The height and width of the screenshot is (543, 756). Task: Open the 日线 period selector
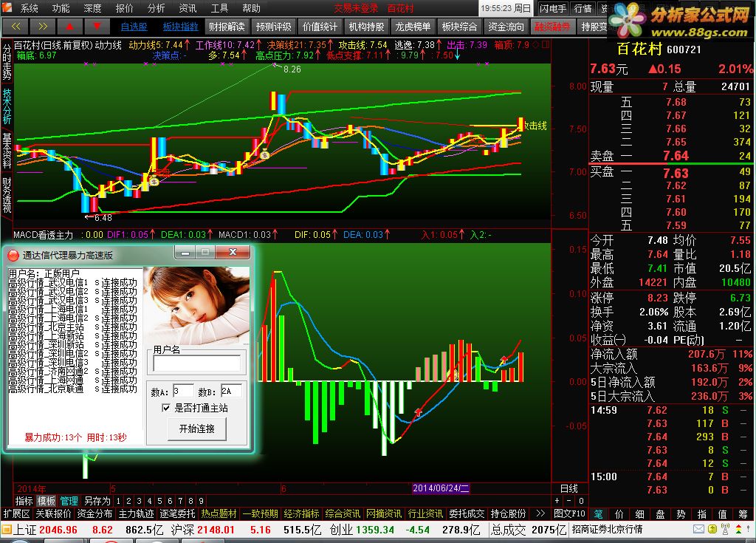[x=569, y=488]
